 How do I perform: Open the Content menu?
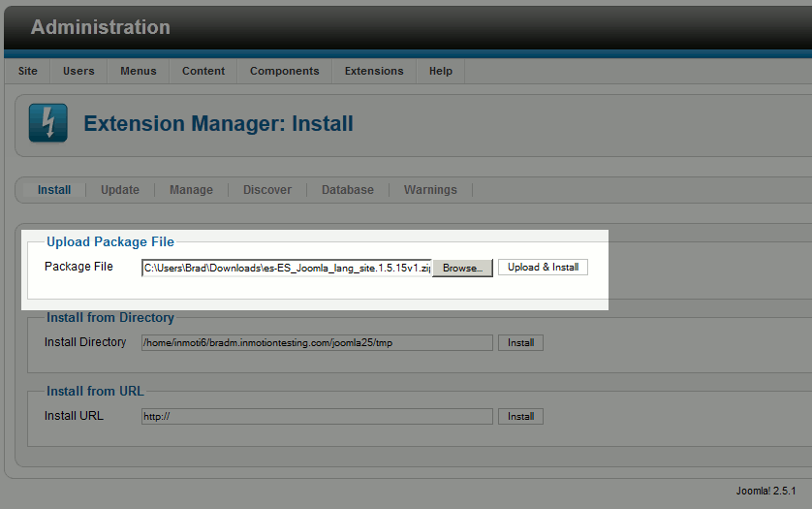click(203, 71)
